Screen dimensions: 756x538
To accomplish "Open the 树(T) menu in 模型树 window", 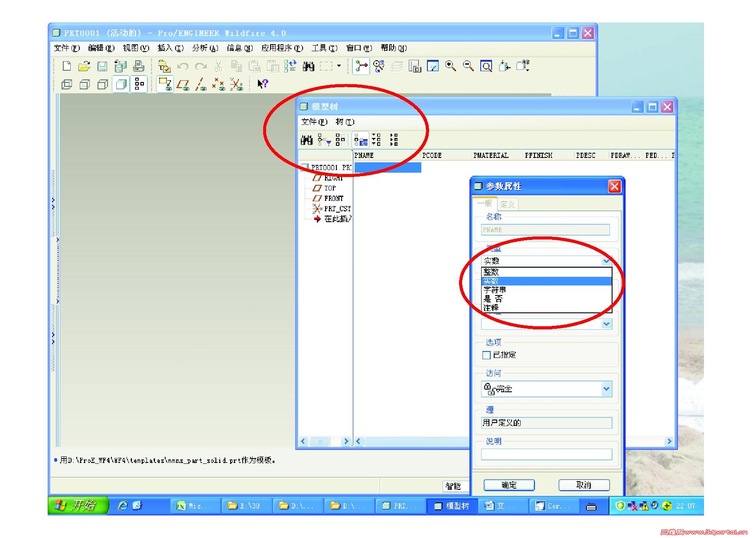I will click(345, 122).
